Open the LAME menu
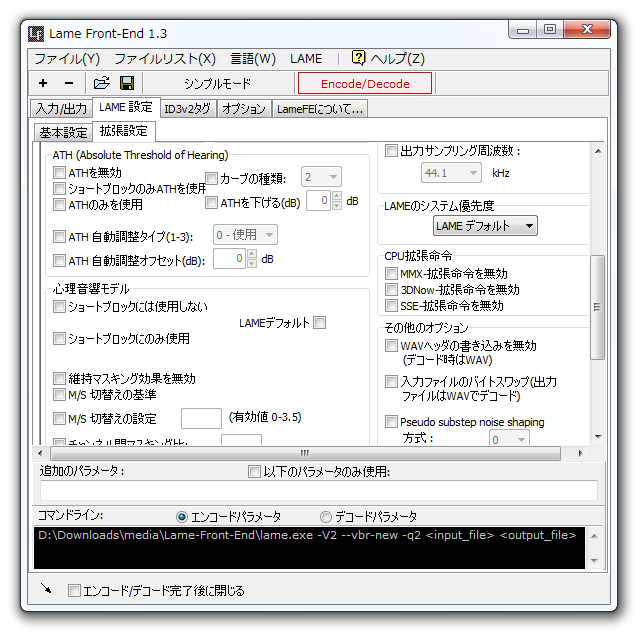The image size is (640, 635). pos(306,59)
